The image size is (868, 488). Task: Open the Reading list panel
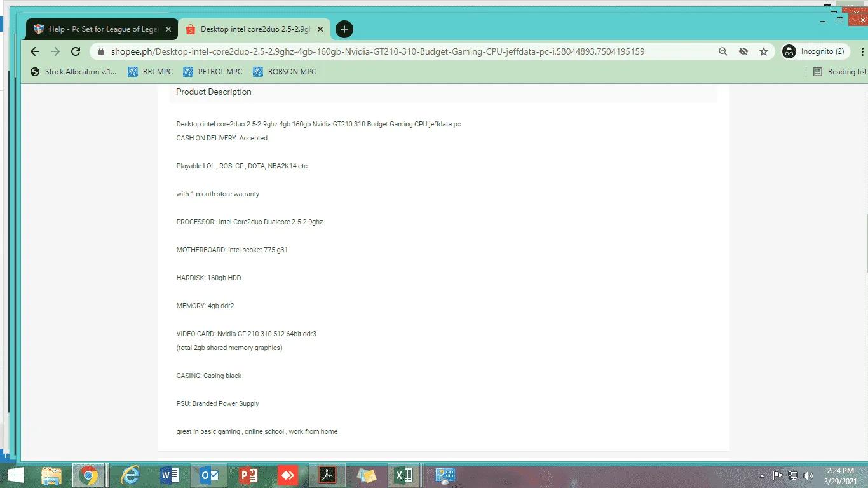840,72
